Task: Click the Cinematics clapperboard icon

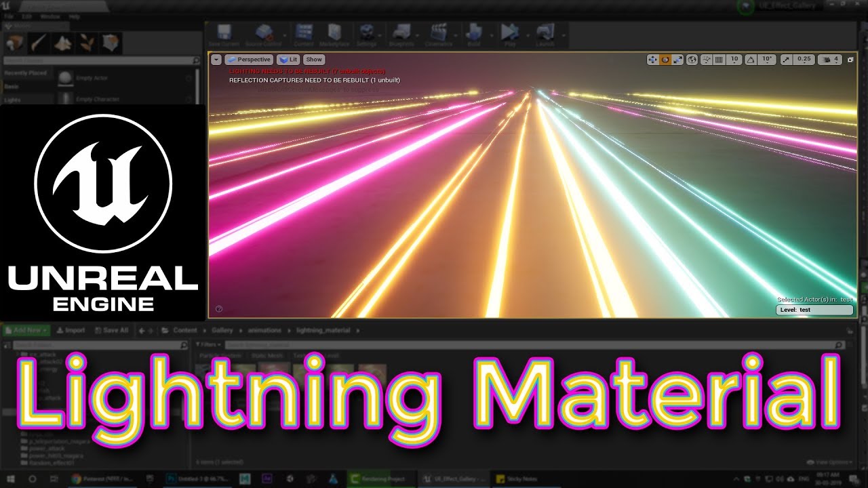Action: (439, 35)
